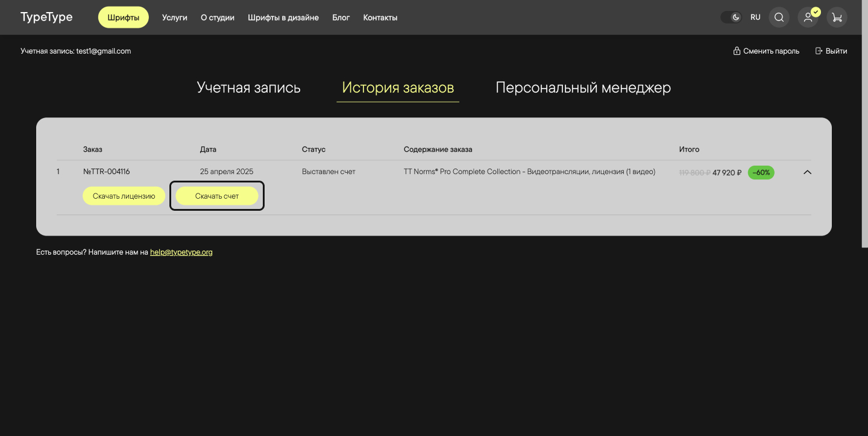Image resolution: width=868 pixels, height=436 pixels.
Task: Switch to the Персональный менеджер tab
Action: click(x=583, y=88)
